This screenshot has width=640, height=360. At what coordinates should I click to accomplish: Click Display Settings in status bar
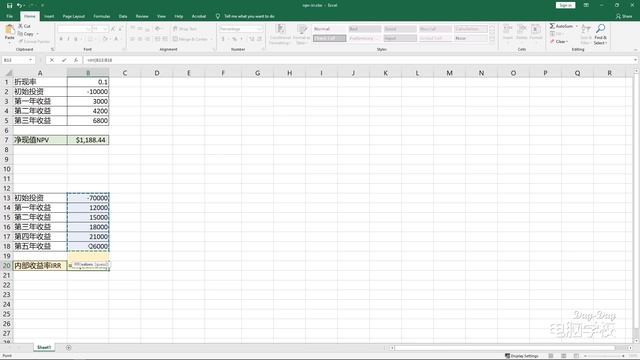(522, 356)
